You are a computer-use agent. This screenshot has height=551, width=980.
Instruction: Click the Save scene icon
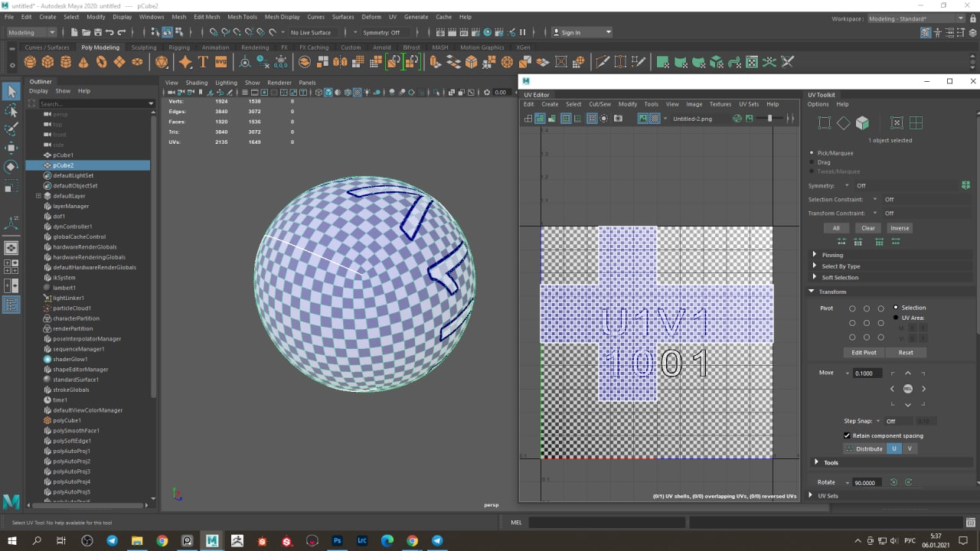[x=97, y=32]
